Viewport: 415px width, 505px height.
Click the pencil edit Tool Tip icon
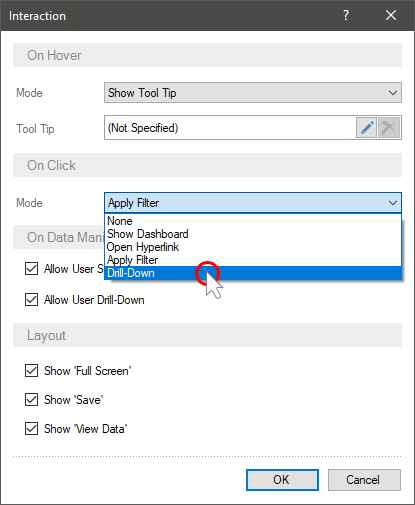366,128
